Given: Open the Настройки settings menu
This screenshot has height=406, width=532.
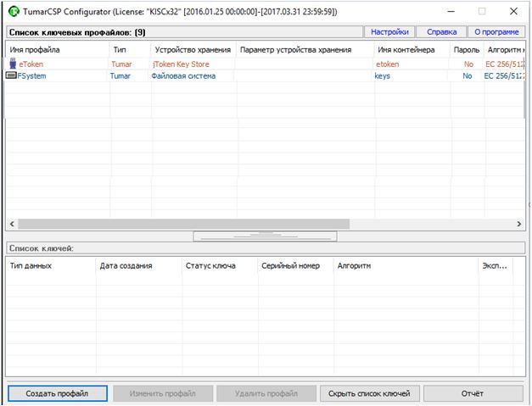Looking at the screenshot, I should click(x=389, y=32).
